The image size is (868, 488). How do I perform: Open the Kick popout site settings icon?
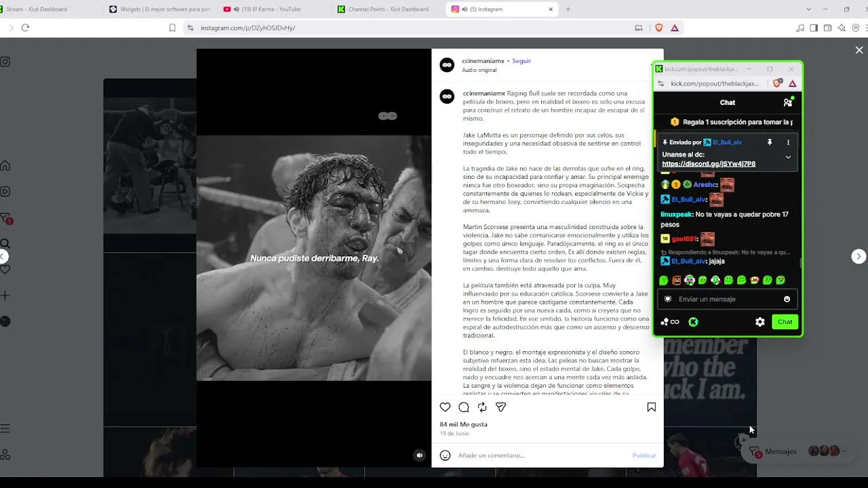660,83
